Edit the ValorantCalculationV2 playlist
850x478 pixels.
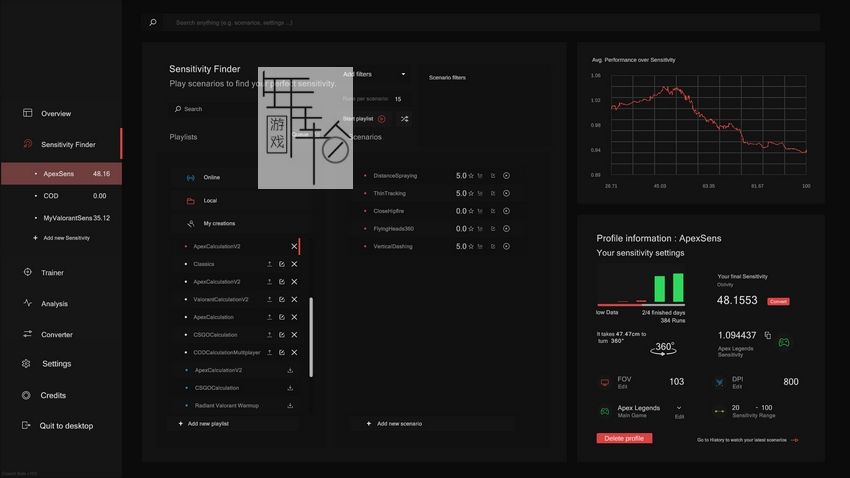coord(282,299)
